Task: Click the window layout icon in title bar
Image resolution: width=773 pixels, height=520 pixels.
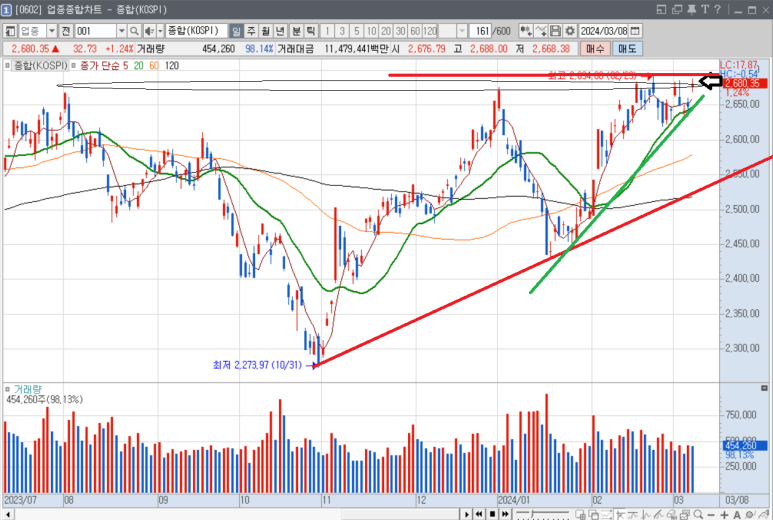Action: 662,9
